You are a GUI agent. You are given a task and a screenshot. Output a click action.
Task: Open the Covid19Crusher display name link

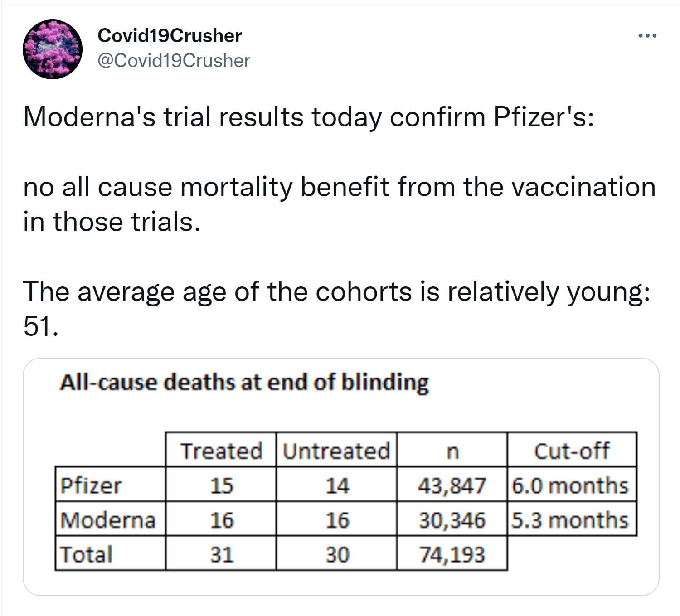click(x=170, y=36)
